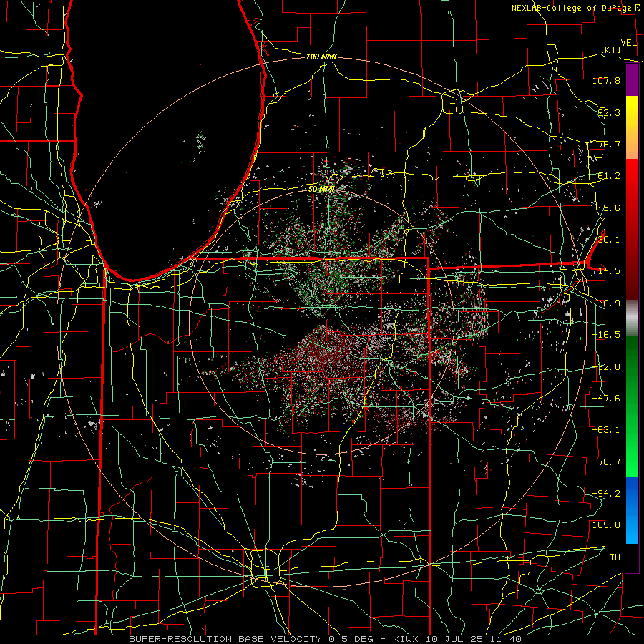Select the 30.1 velocity scale value

[609, 240]
